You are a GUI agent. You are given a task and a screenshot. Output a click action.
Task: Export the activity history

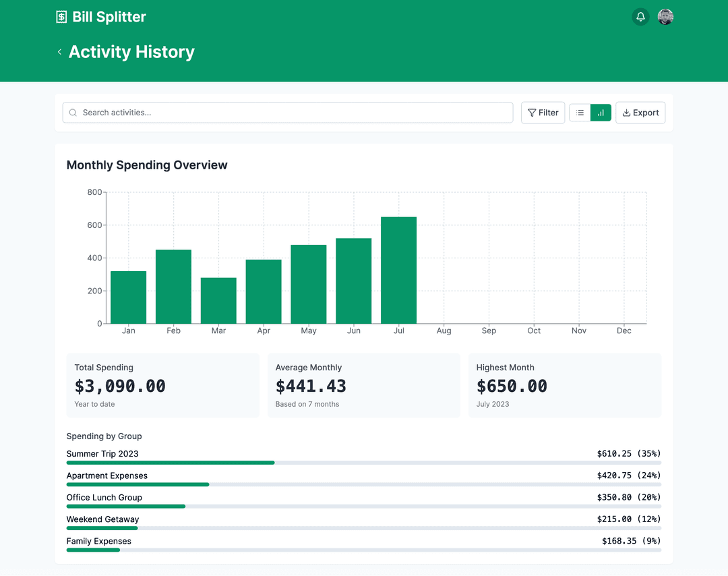point(640,113)
